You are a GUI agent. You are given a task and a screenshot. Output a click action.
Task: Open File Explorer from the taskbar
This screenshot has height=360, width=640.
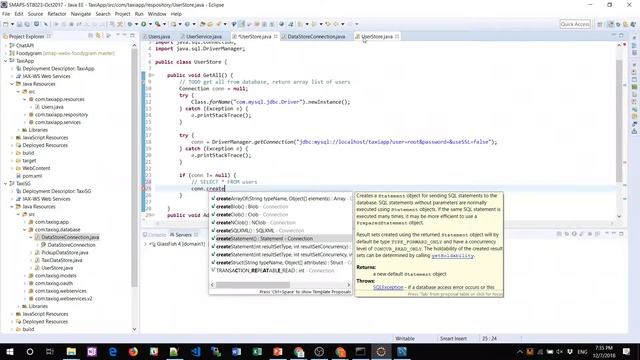(x=71, y=351)
